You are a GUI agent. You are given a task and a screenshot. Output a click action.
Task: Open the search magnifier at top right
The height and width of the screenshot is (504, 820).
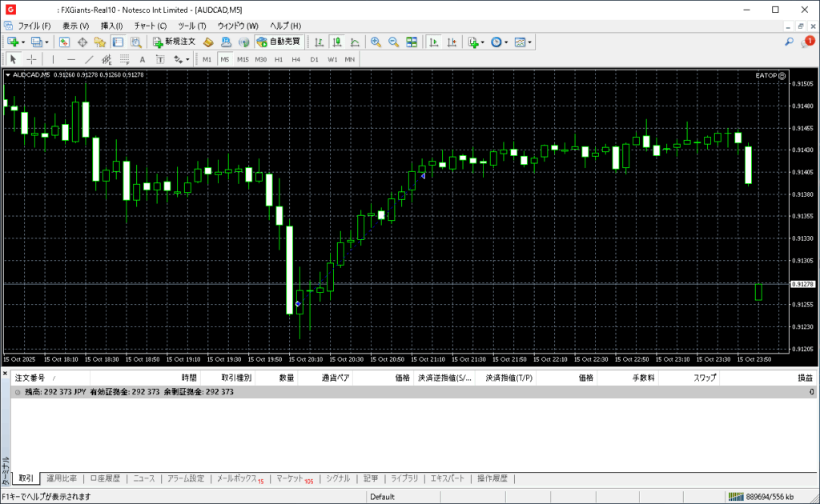789,42
